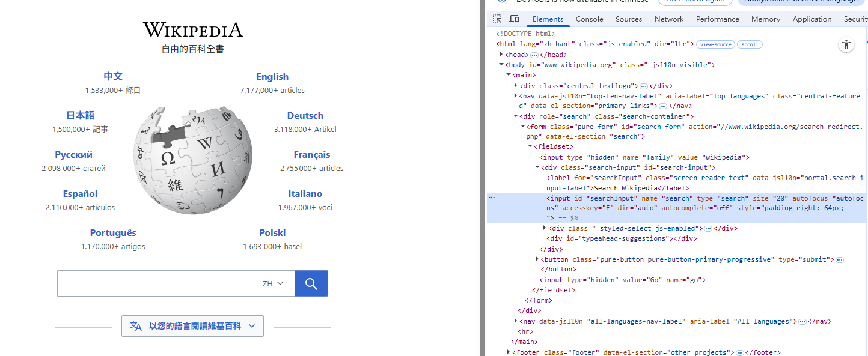Expand the central-textlogo div node
Screen dimensions: 868x356
pos(516,86)
